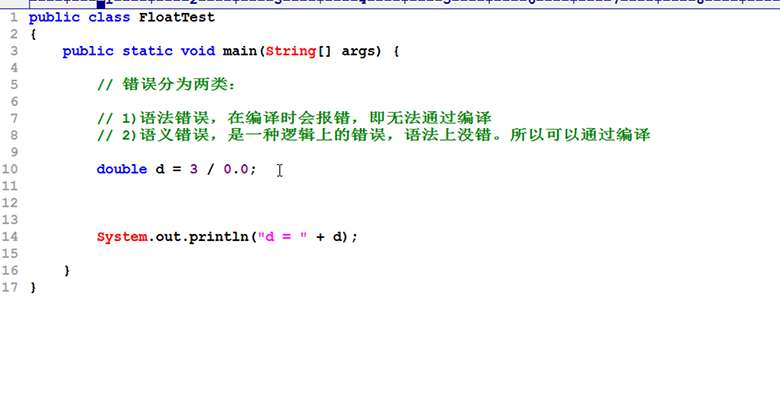Click line number 12 in the gutter
Image resolution: width=780 pixels, height=399 pixels.
tap(9, 203)
